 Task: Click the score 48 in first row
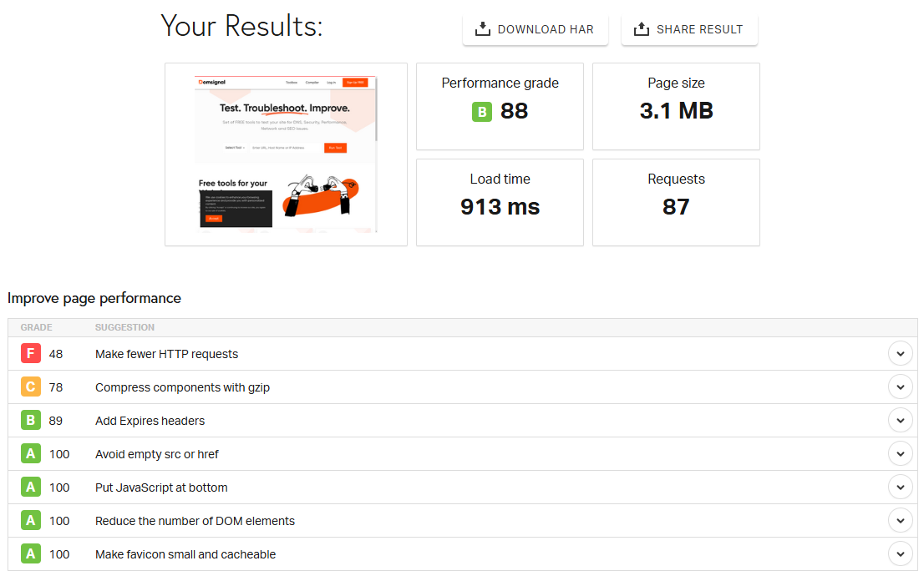click(x=56, y=354)
